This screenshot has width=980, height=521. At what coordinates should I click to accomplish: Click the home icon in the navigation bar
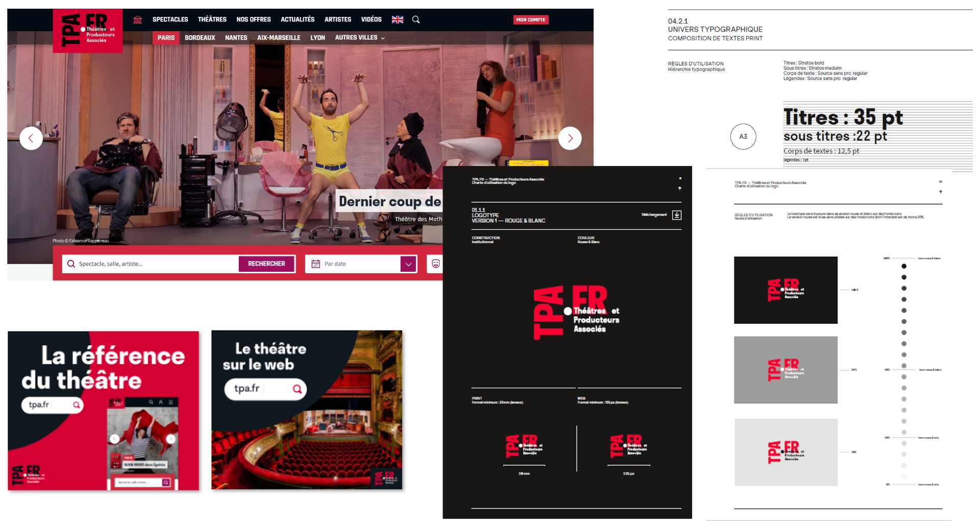137,19
